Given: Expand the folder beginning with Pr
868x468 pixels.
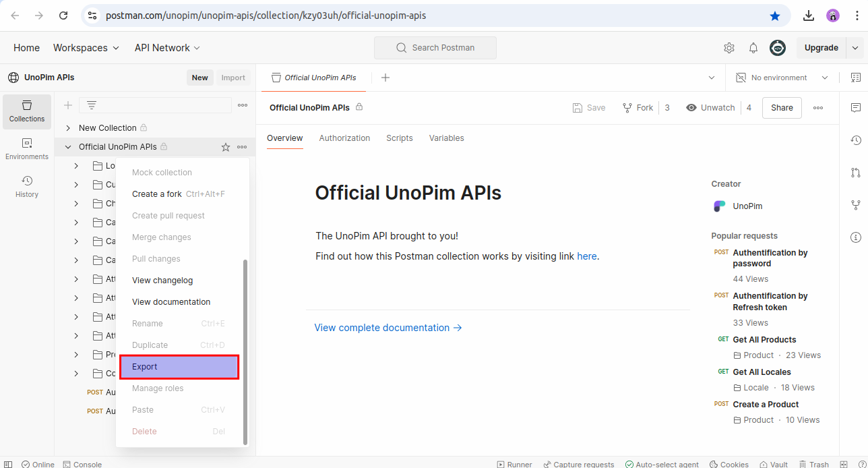Looking at the screenshot, I should point(76,355).
